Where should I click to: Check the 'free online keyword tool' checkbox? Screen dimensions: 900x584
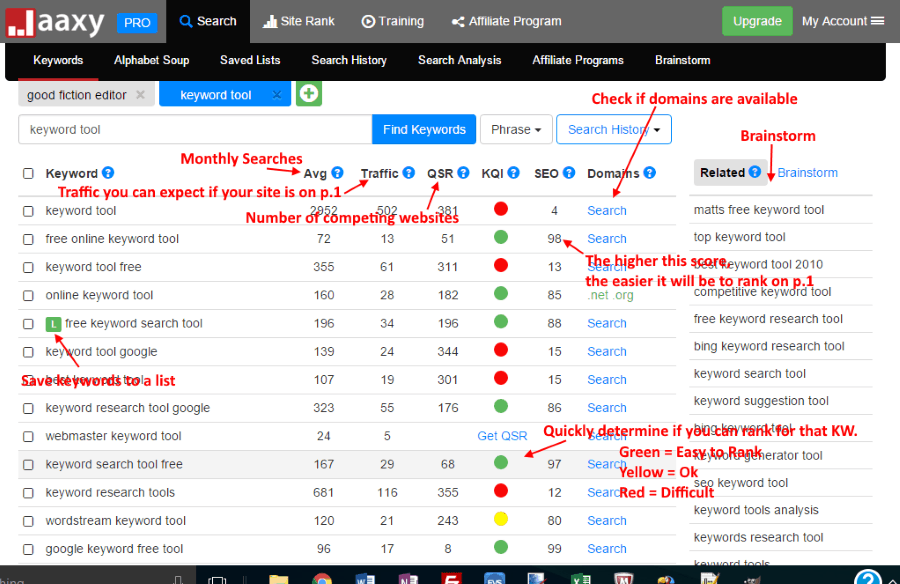(x=28, y=239)
